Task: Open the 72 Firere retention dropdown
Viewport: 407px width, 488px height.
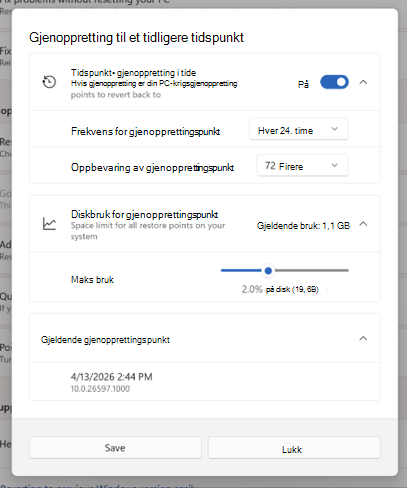Action: (x=302, y=166)
